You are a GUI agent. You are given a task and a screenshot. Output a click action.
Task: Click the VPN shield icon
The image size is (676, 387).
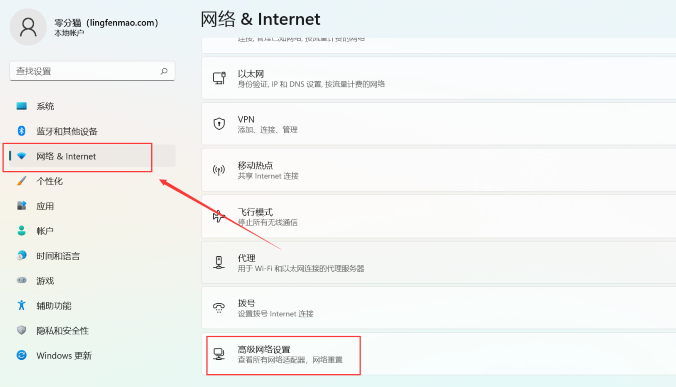click(x=219, y=124)
